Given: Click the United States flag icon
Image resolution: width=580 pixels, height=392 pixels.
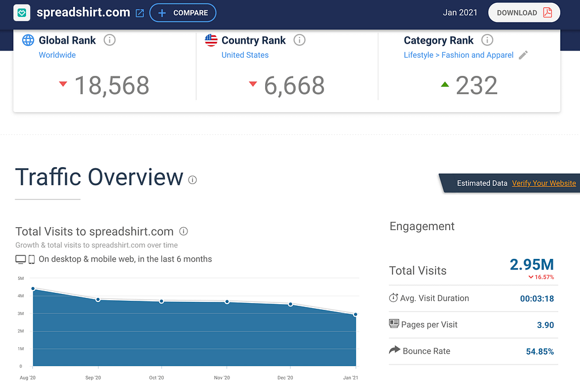Looking at the screenshot, I should 211,40.
